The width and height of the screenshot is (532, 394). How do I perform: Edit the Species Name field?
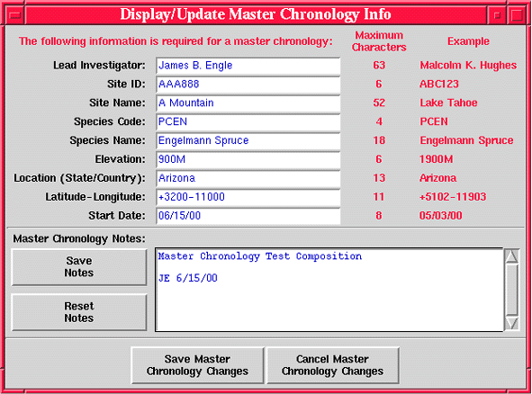248,140
